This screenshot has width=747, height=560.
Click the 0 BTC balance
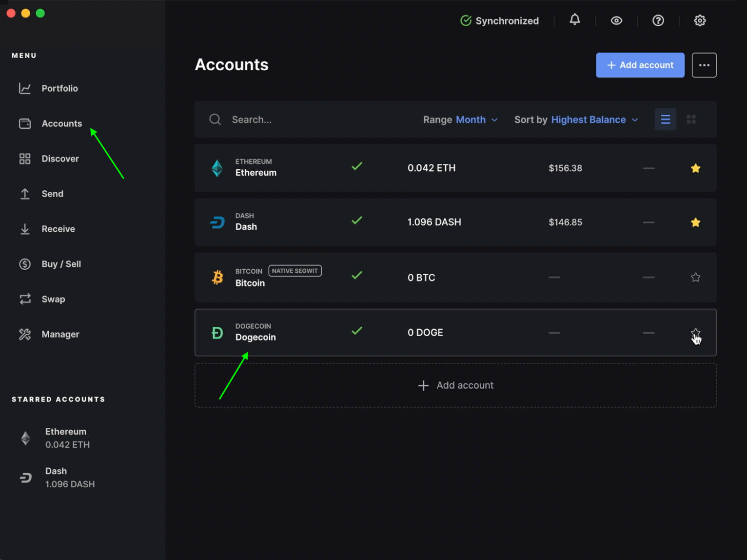pos(421,278)
